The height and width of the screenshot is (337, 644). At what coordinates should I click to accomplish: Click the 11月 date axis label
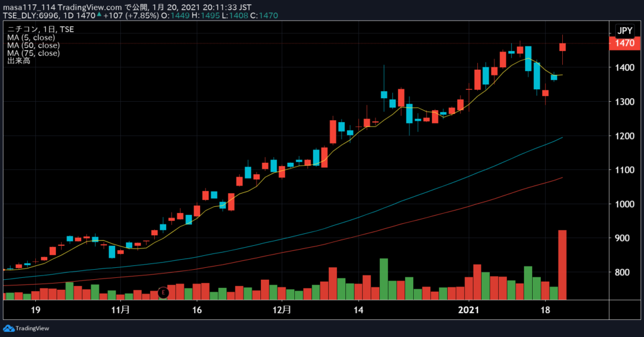120,309
